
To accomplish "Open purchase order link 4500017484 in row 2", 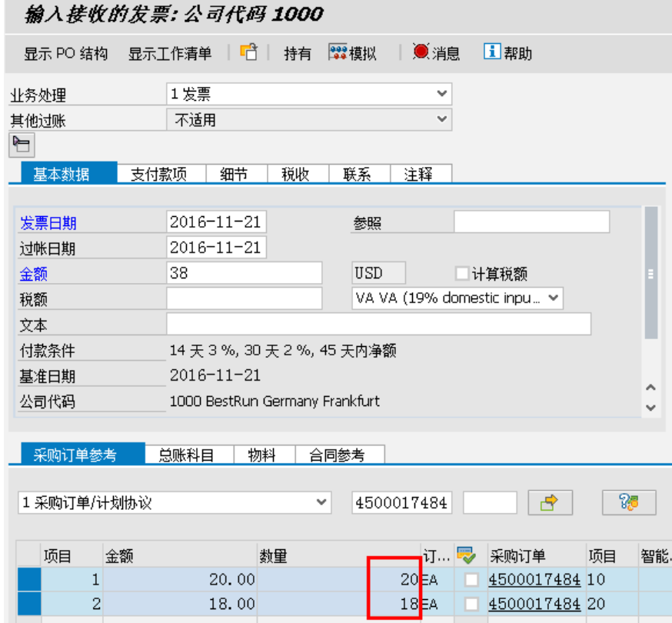I will coord(534,604).
